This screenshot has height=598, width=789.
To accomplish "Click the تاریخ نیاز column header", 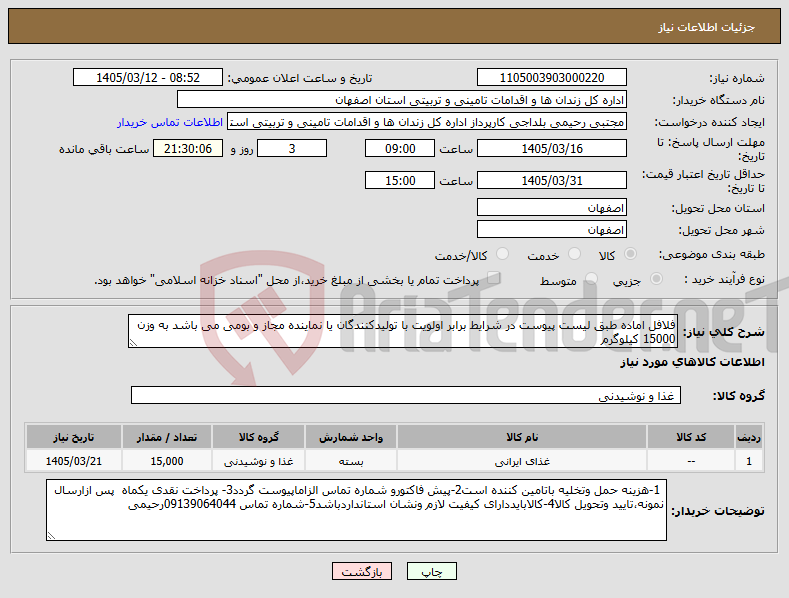I will pyautogui.click(x=74, y=437).
